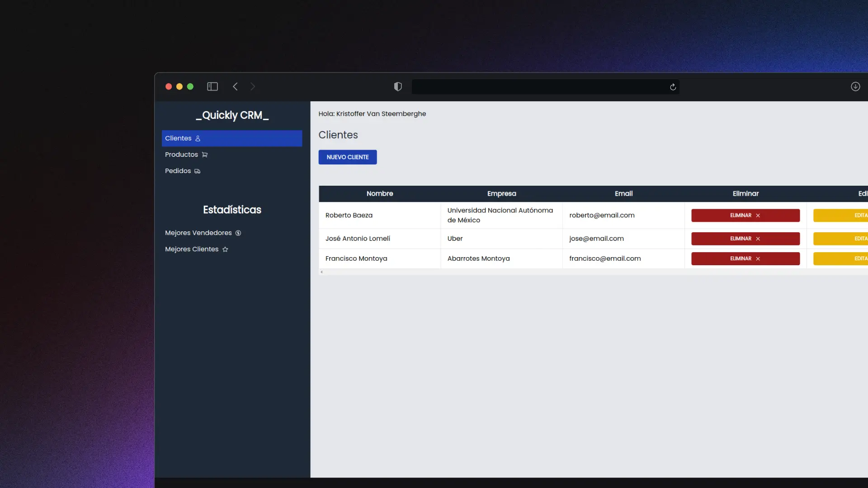Toggle the browser sidebar panel icon
868x488 pixels.
coord(212,86)
